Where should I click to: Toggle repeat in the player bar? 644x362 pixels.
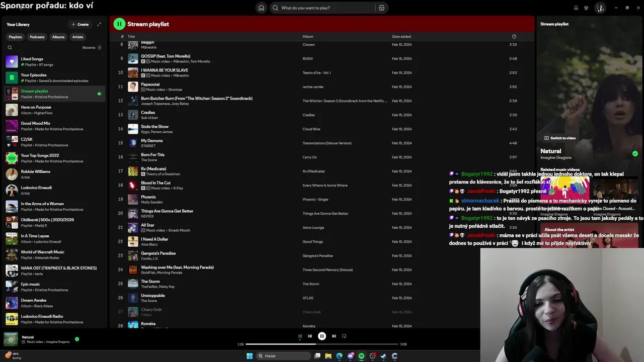tap(344, 336)
